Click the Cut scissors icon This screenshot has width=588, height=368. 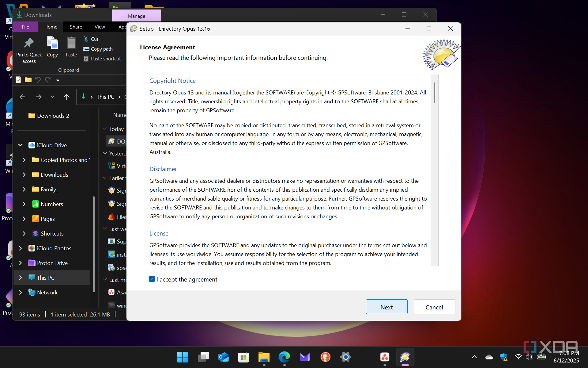coord(86,39)
